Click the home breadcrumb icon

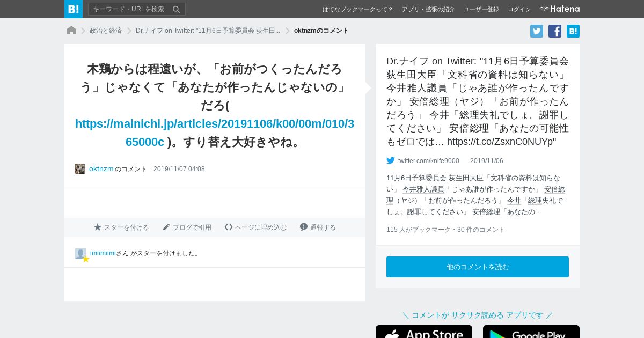point(71,30)
